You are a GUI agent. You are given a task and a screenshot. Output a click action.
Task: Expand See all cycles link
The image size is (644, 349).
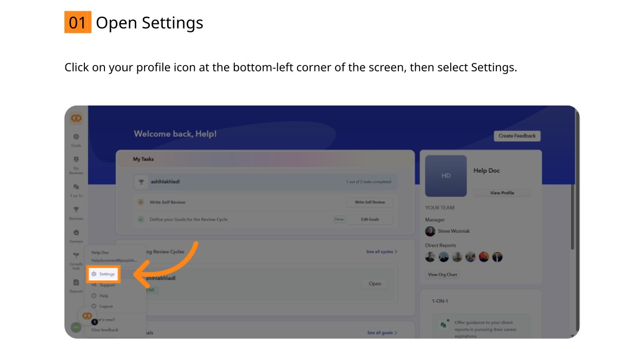click(x=382, y=252)
